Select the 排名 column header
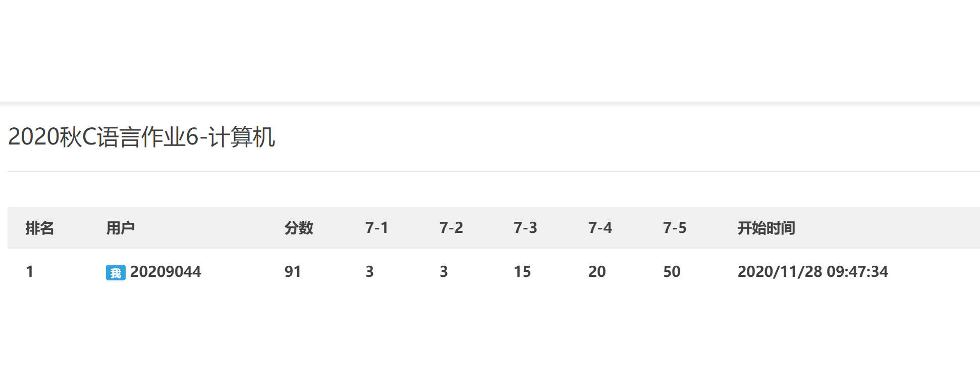The width and height of the screenshot is (980, 388). [x=40, y=228]
